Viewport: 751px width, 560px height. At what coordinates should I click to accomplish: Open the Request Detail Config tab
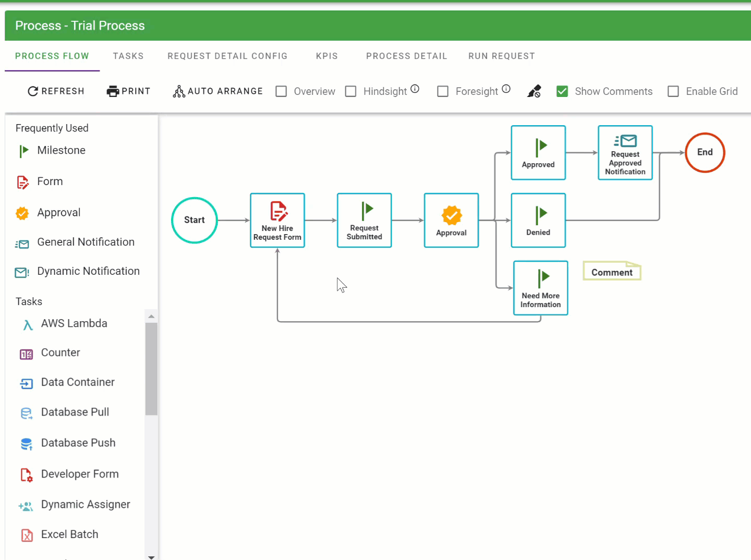pos(227,56)
